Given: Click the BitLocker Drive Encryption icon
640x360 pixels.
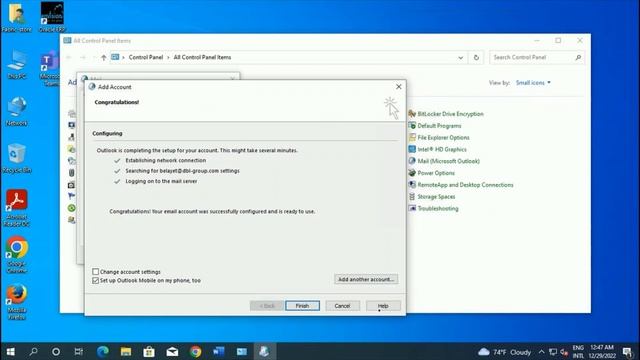Looking at the screenshot, I should point(412,113).
